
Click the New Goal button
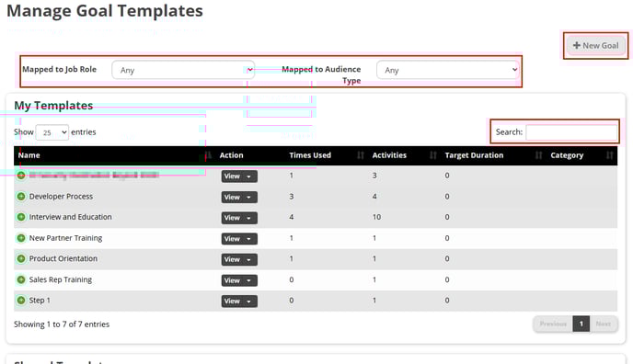click(x=596, y=46)
